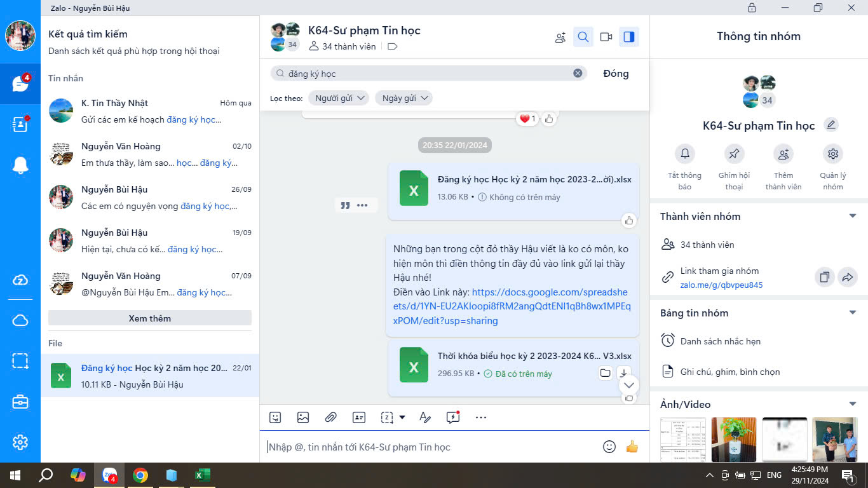This screenshot has width=868, height=488.
Task: Collapse Ảnh/Video section
Action: point(853,404)
